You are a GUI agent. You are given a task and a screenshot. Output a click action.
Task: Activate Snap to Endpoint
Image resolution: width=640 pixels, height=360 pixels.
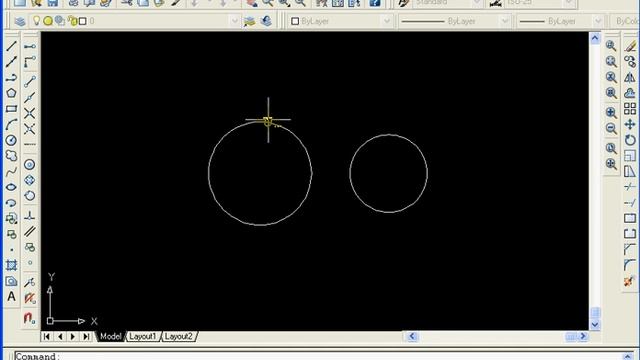[x=29, y=81]
